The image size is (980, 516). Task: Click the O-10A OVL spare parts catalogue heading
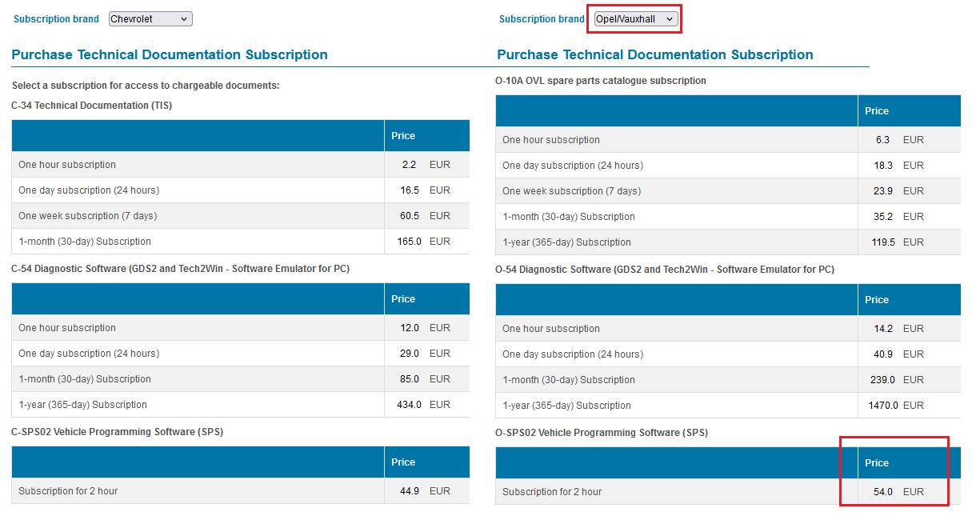point(601,81)
